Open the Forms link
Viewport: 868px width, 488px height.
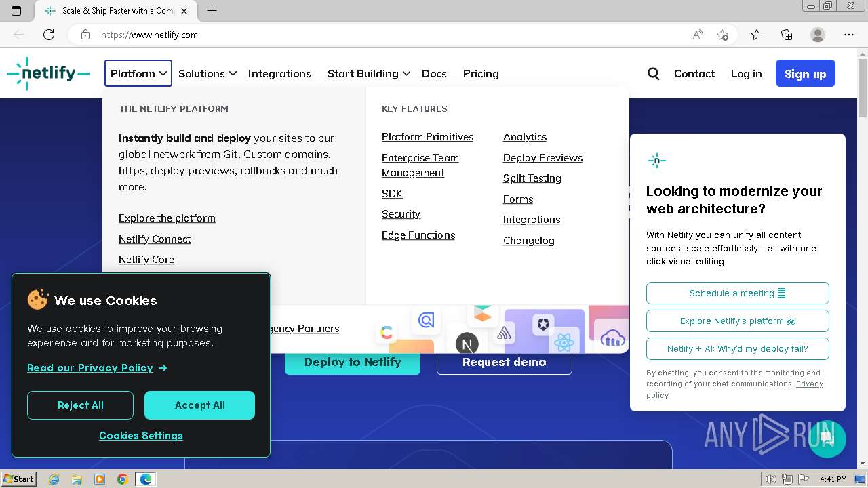[518, 199]
